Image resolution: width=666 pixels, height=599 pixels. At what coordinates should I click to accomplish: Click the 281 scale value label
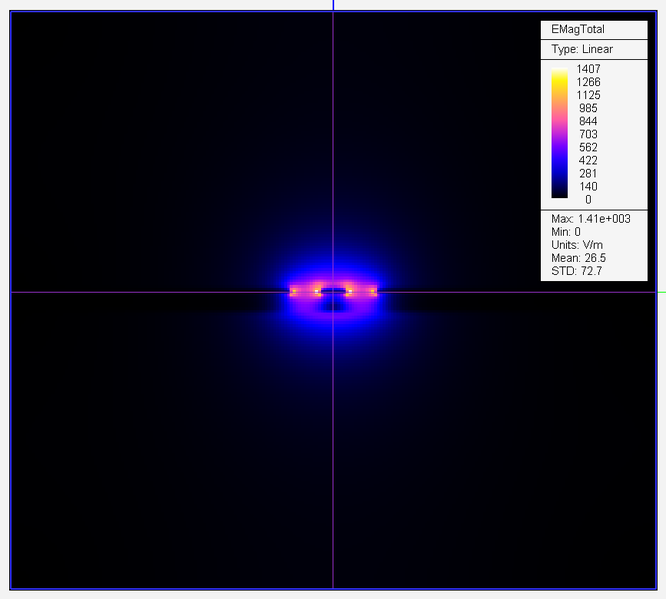tap(587, 173)
